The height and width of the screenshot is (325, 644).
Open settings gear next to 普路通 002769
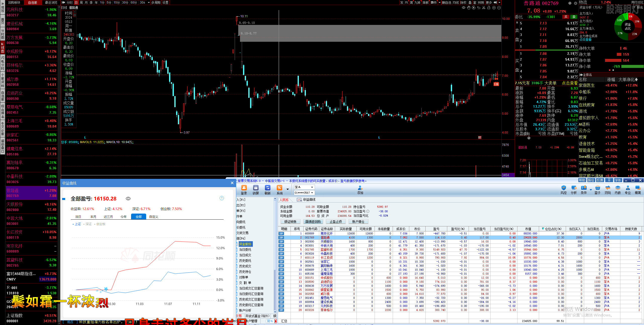coord(575,3)
